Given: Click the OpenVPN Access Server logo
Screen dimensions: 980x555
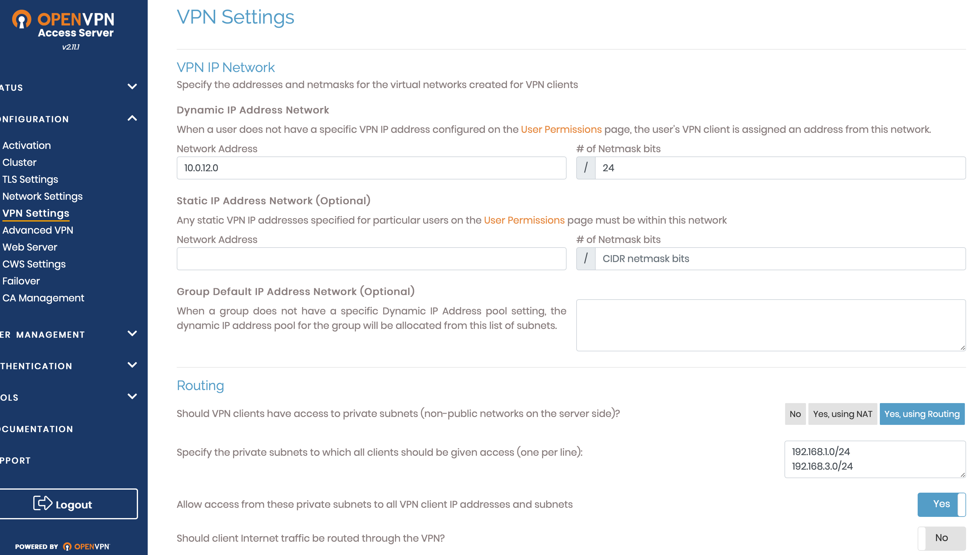Looking at the screenshot, I should (x=63, y=24).
